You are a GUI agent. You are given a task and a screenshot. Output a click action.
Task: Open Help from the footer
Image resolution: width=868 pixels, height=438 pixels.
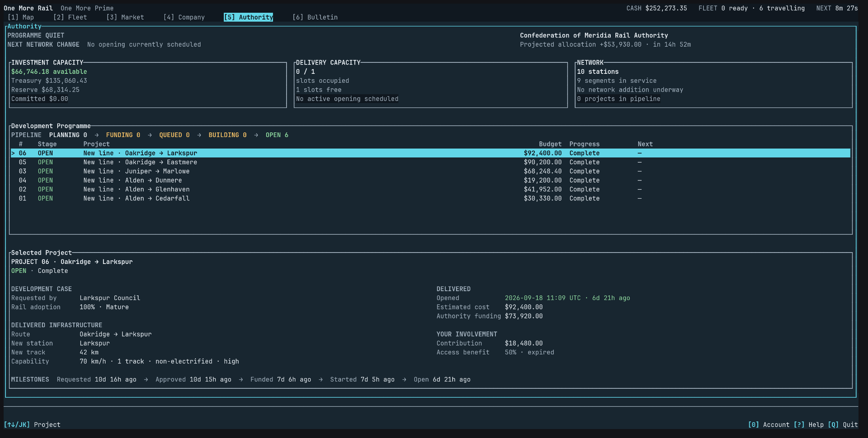[x=809, y=424]
